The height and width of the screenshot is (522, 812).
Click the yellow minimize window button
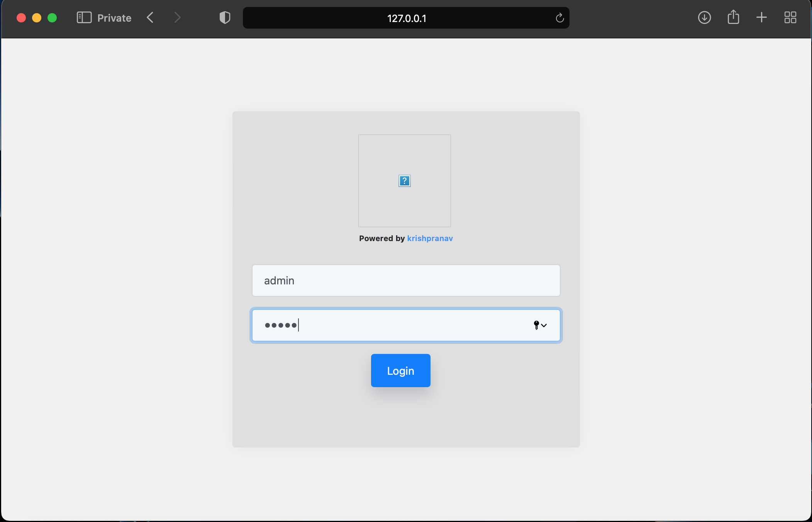[37, 18]
